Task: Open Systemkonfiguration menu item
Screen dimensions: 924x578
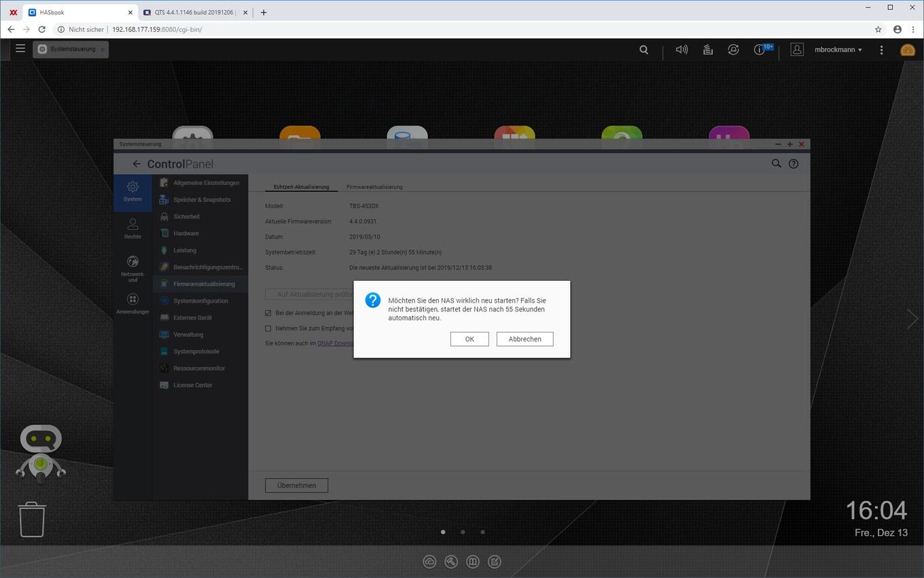Action: tap(200, 301)
